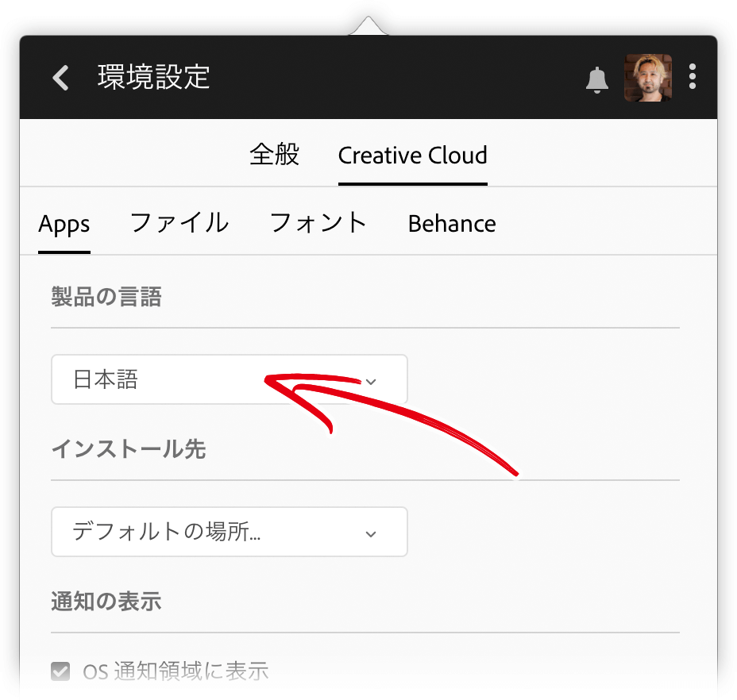Click the 通知の表示 section heading

pyautogui.click(x=106, y=602)
